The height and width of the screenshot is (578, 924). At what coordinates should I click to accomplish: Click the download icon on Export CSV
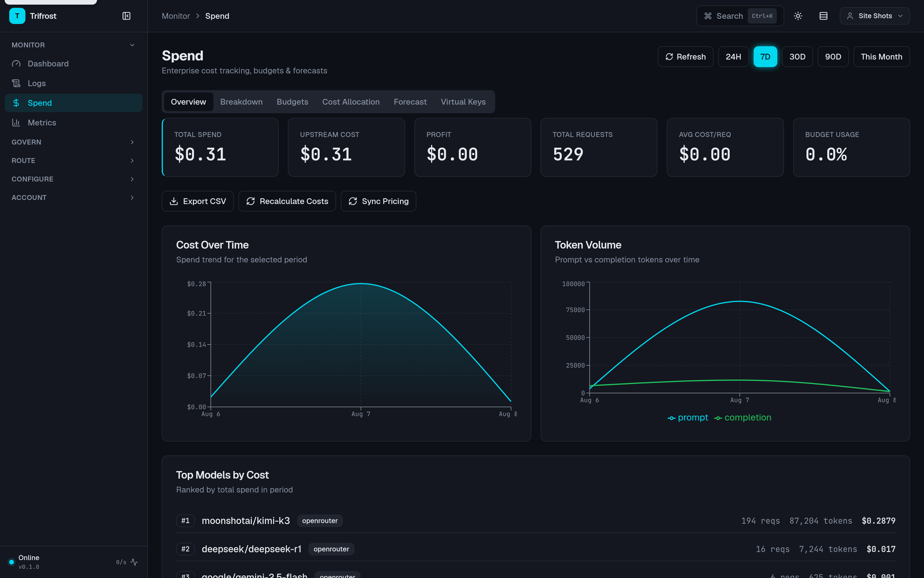[x=174, y=201]
